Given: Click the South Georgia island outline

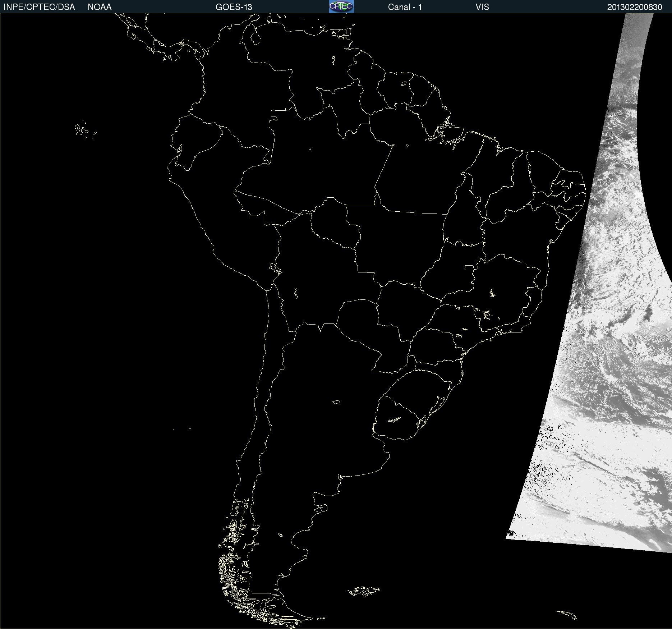Looking at the screenshot, I should pyautogui.click(x=567, y=614).
